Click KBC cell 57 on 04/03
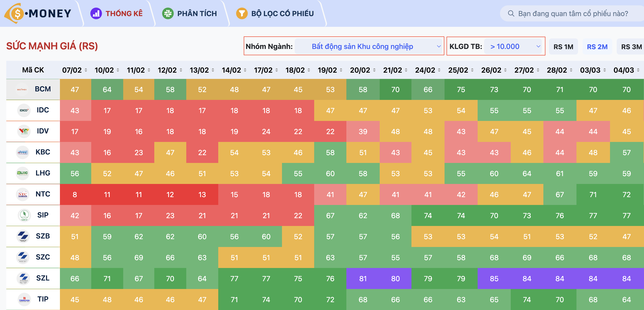This screenshot has width=644, height=310. (627, 153)
